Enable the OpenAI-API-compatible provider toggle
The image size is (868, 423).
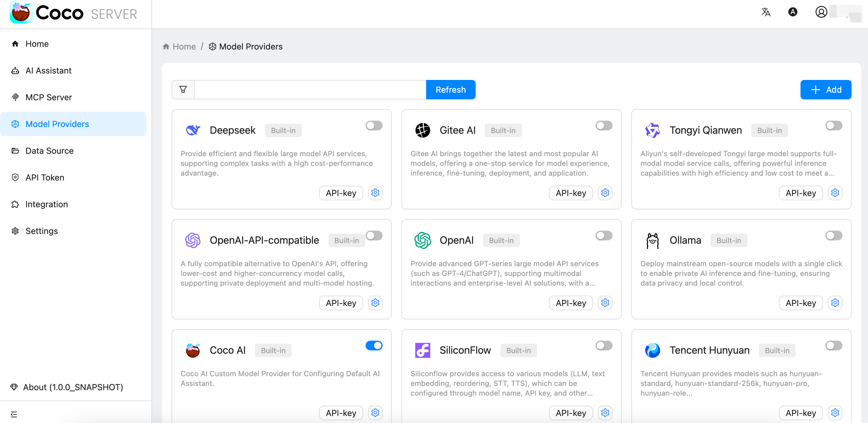coord(374,235)
